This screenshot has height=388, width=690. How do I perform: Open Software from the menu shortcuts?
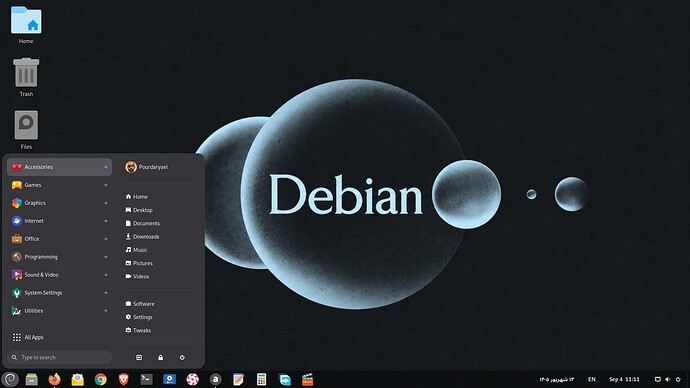140,304
